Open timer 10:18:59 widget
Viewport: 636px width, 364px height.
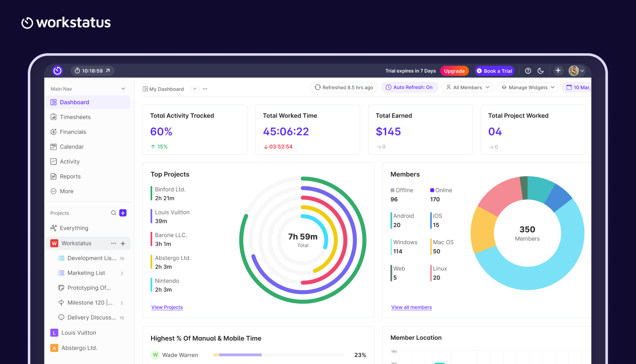92,71
